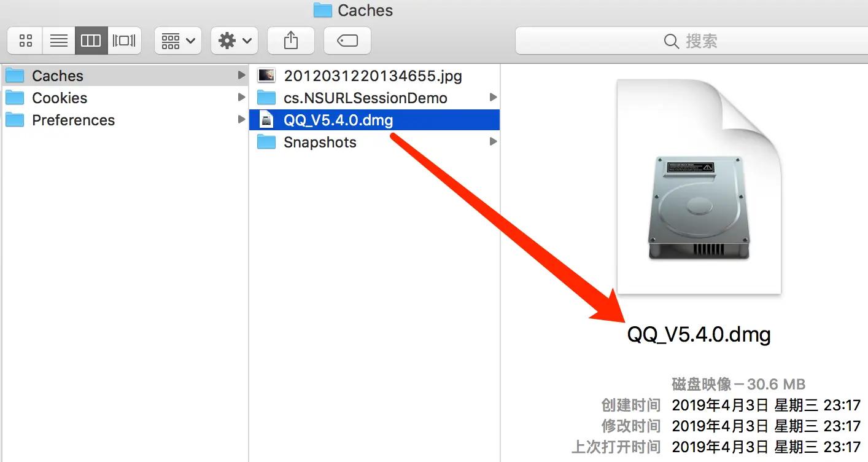Click the Edit Tags button
This screenshot has width=868, height=462.
[x=347, y=41]
